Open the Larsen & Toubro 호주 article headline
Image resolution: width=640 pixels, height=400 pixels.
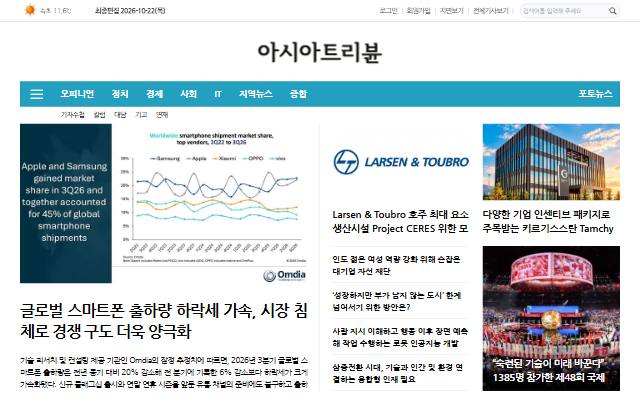click(x=400, y=221)
